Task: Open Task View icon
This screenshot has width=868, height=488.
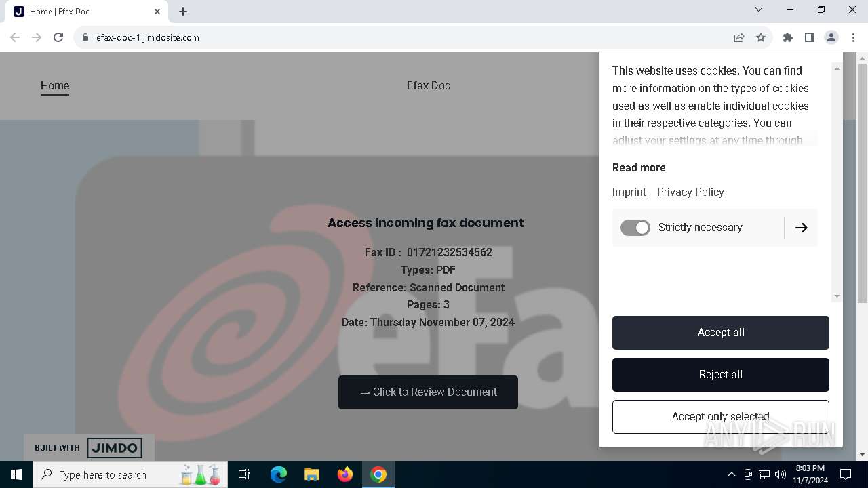Action: pyautogui.click(x=244, y=474)
